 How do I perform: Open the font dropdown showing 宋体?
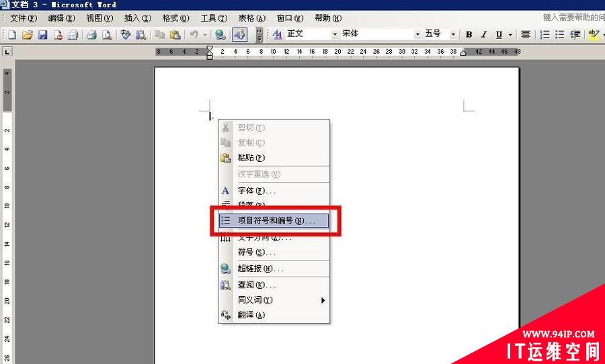[x=417, y=34]
